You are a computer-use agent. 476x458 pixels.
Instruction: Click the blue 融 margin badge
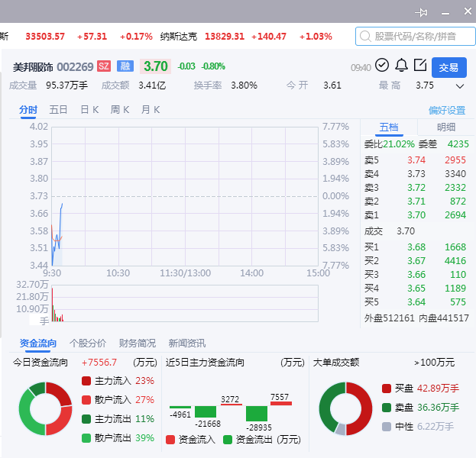(x=125, y=66)
